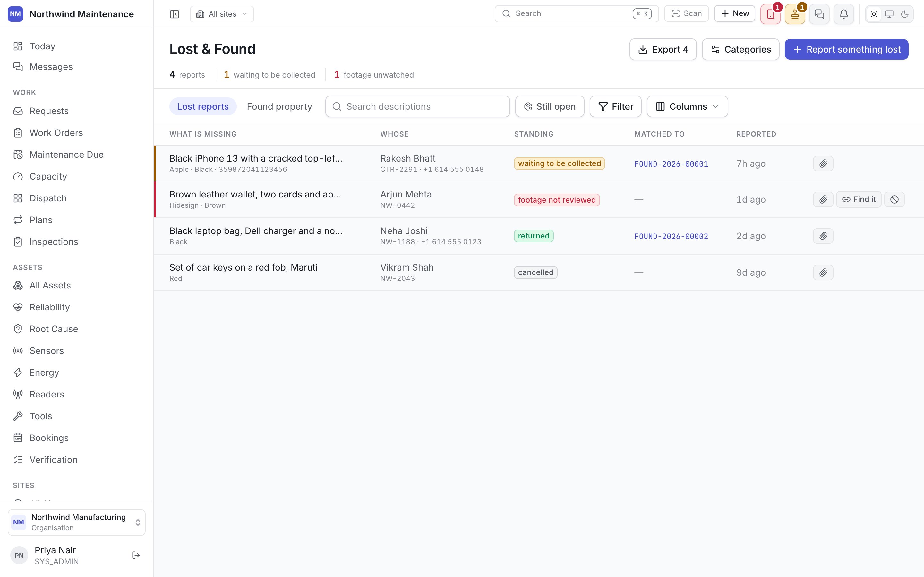The height and width of the screenshot is (577, 924).
Task: Select the system theme option
Action: [889, 14]
